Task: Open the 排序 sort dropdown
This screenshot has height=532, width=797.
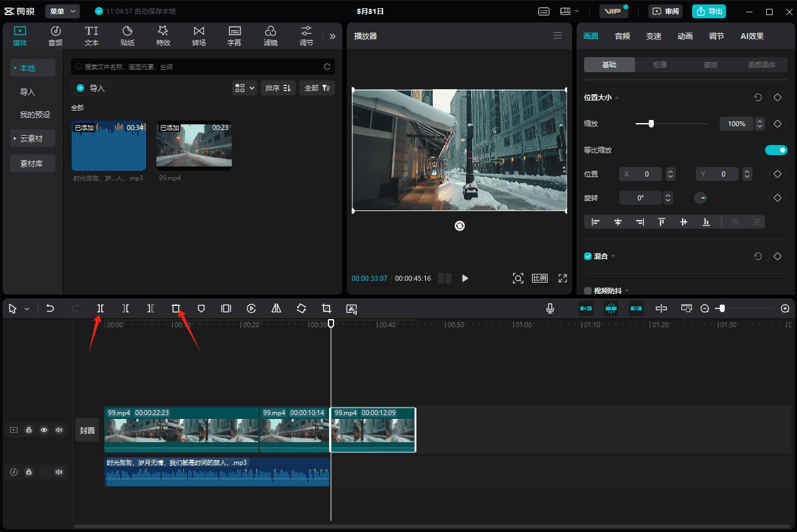Action: click(278, 88)
